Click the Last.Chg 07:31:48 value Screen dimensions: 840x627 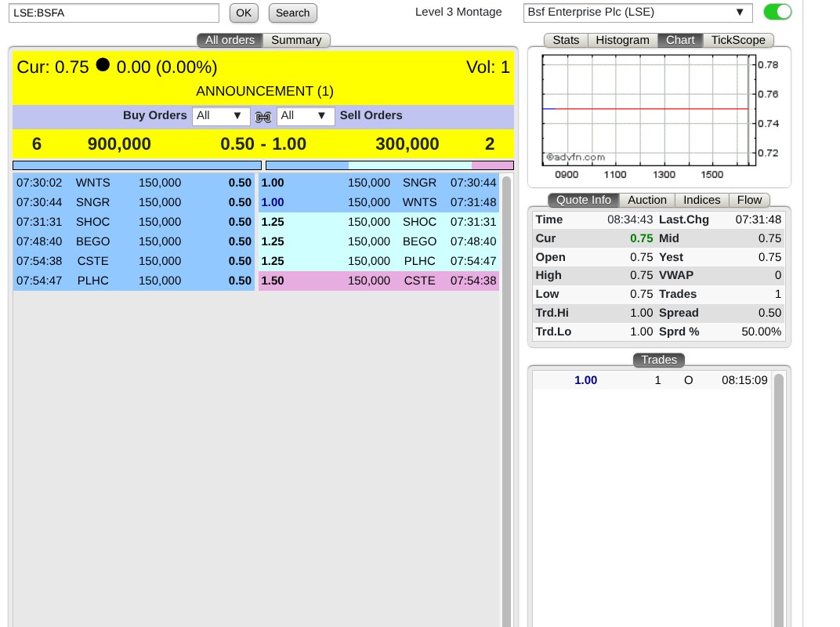[758, 219]
